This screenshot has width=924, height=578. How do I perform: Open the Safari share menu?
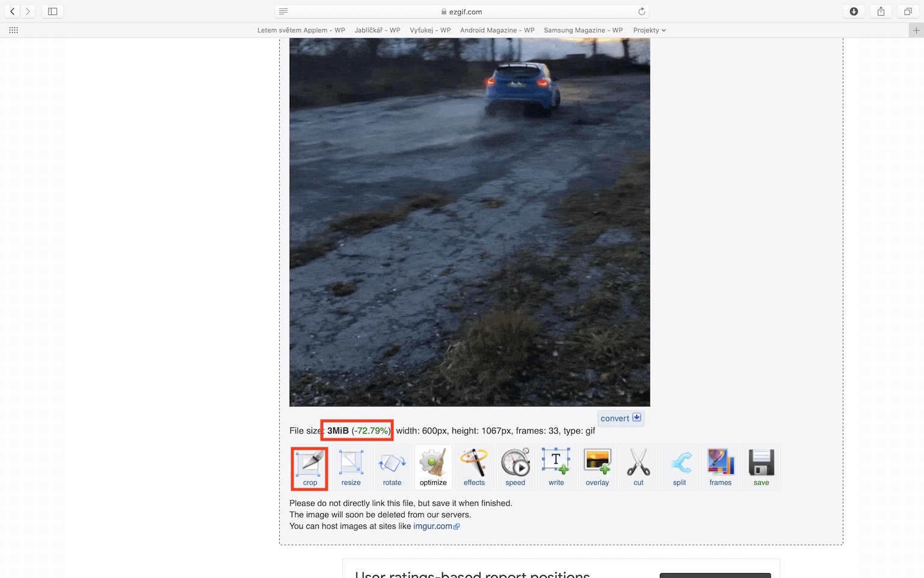tap(881, 11)
